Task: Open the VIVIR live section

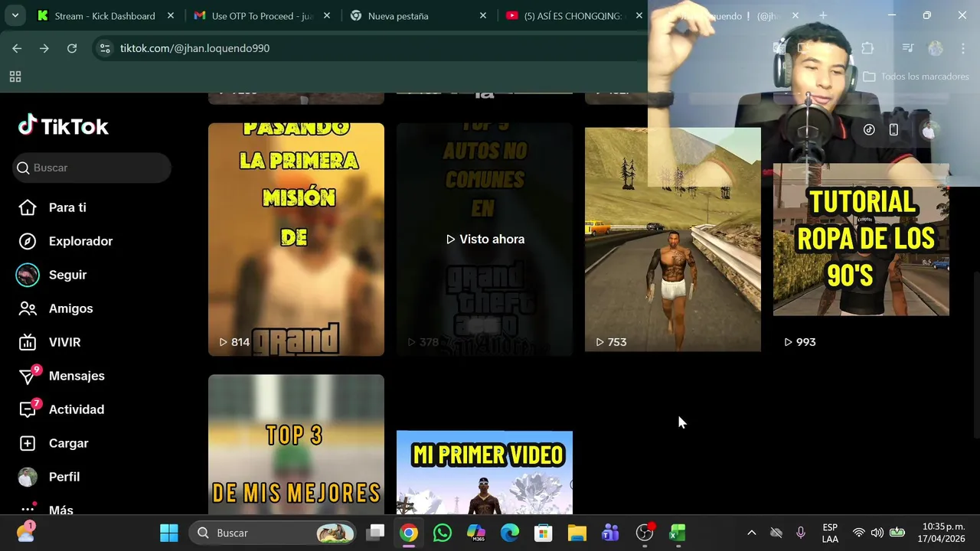Action: [x=49, y=342]
